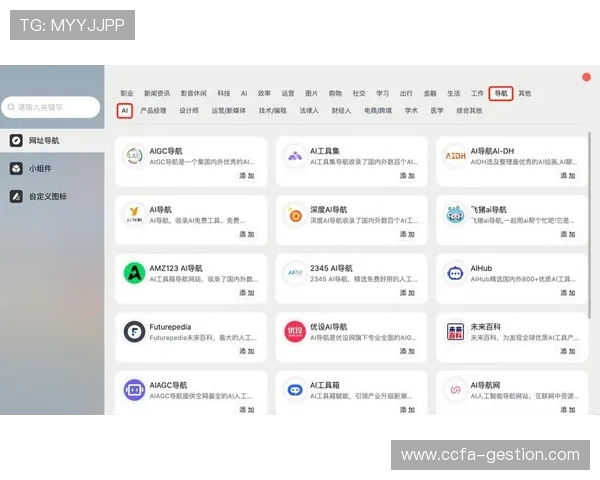
Task: Add 未来百科 with its 添加 button
Action: [568, 351]
